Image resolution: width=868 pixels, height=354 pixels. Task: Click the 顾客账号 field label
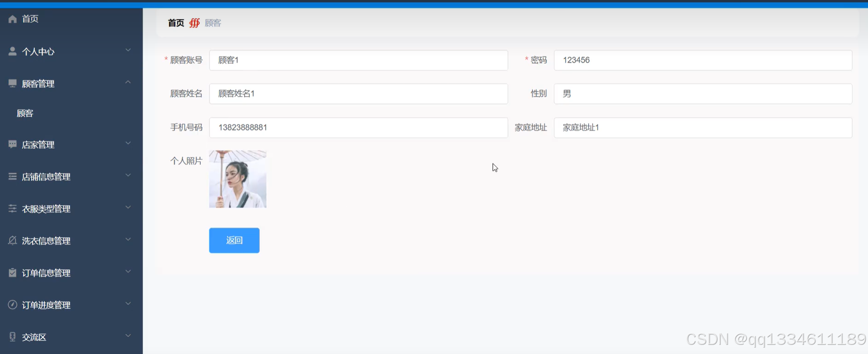tap(186, 60)
